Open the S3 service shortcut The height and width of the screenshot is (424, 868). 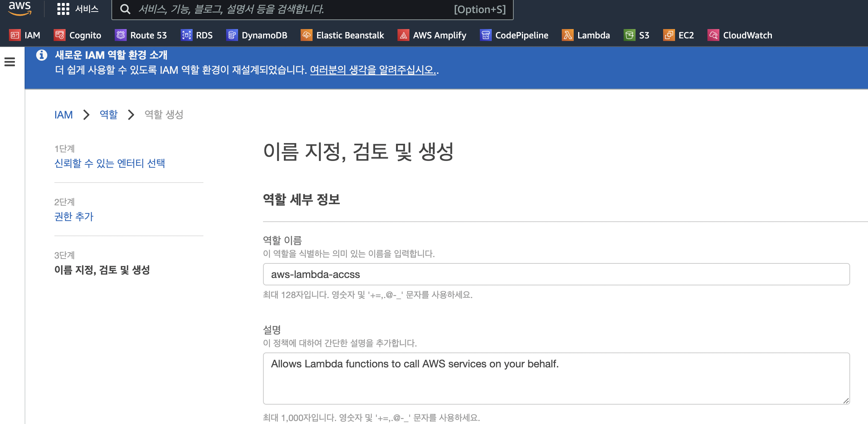pos(637,35)
